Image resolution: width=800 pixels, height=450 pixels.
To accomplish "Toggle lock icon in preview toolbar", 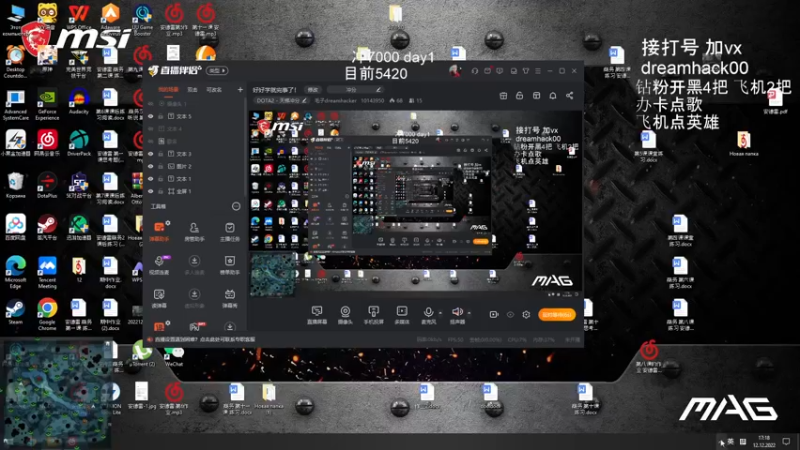I will [519, 95].
